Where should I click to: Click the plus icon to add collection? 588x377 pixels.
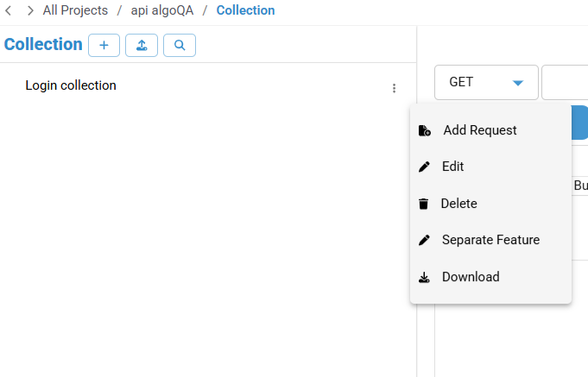(x=104, y=46)
